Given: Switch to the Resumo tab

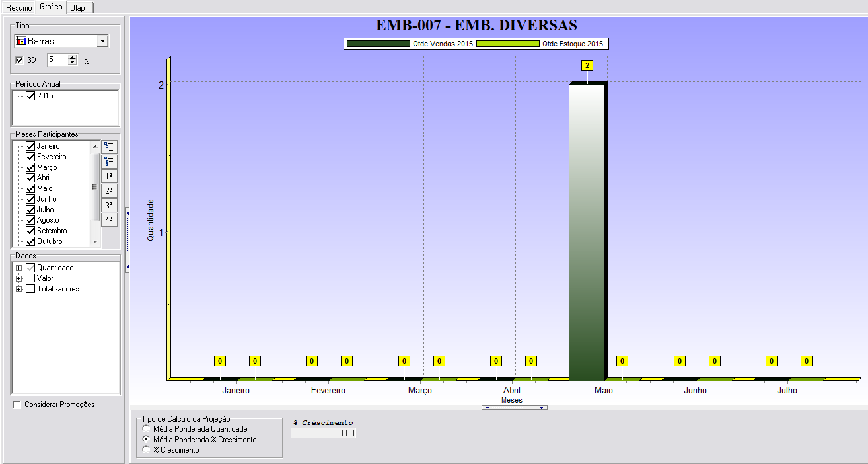Looking at the screenshot, I should (18, 8).
